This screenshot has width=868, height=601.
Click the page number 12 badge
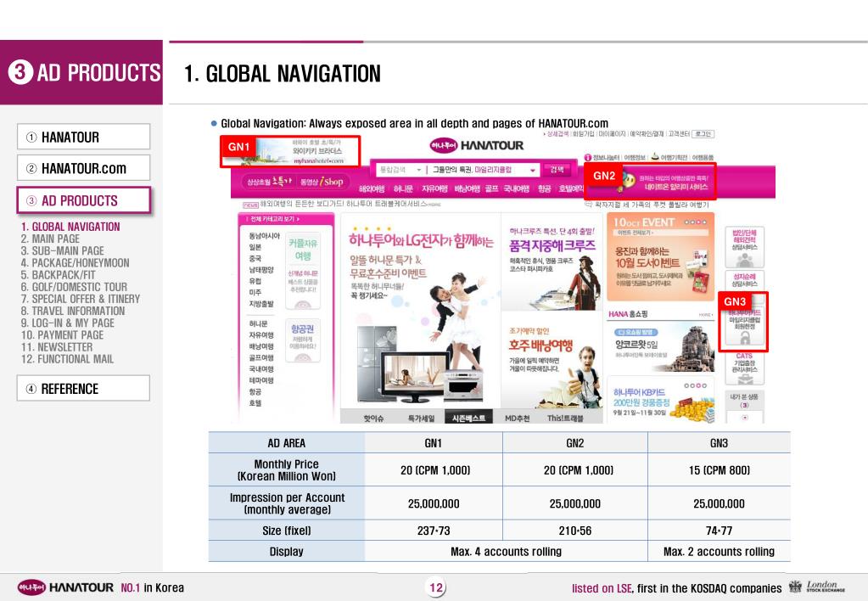coord(436,587)
